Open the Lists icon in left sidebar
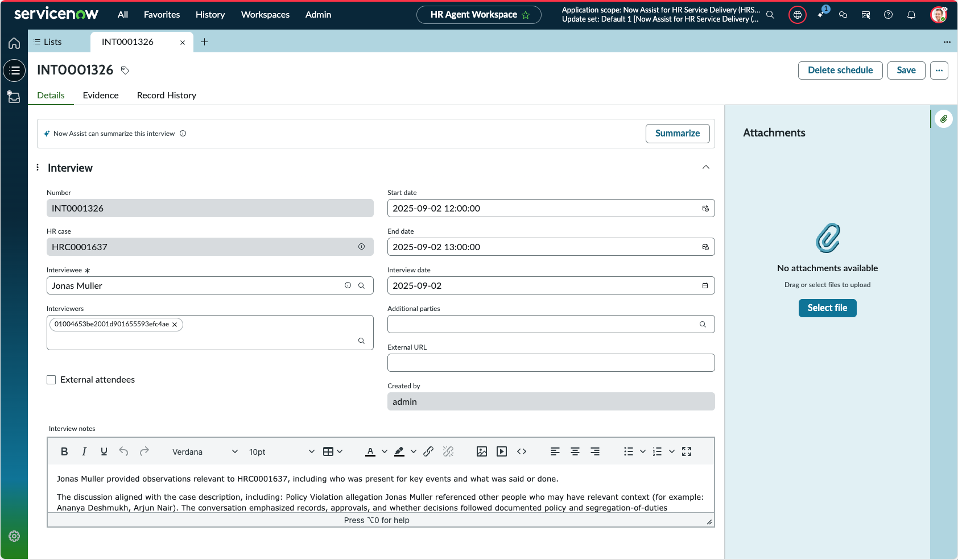Image resolution: width=958 pixels, height=560 pixels. pos(14,70)
